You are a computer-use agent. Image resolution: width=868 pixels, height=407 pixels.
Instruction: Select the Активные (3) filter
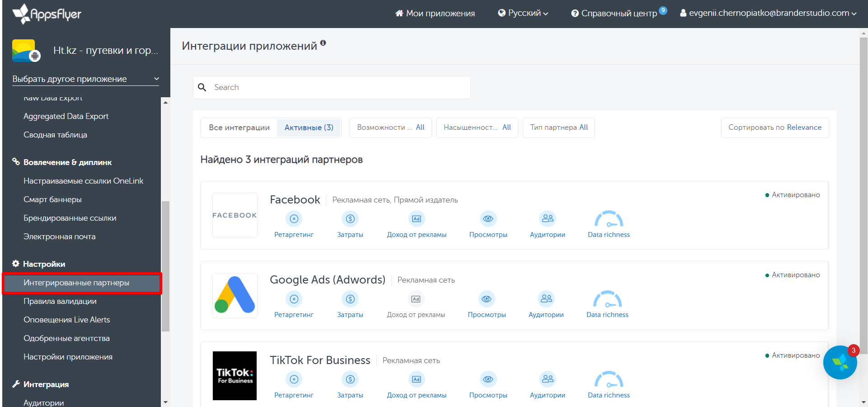pyautogui.click(x=309, y=128)
